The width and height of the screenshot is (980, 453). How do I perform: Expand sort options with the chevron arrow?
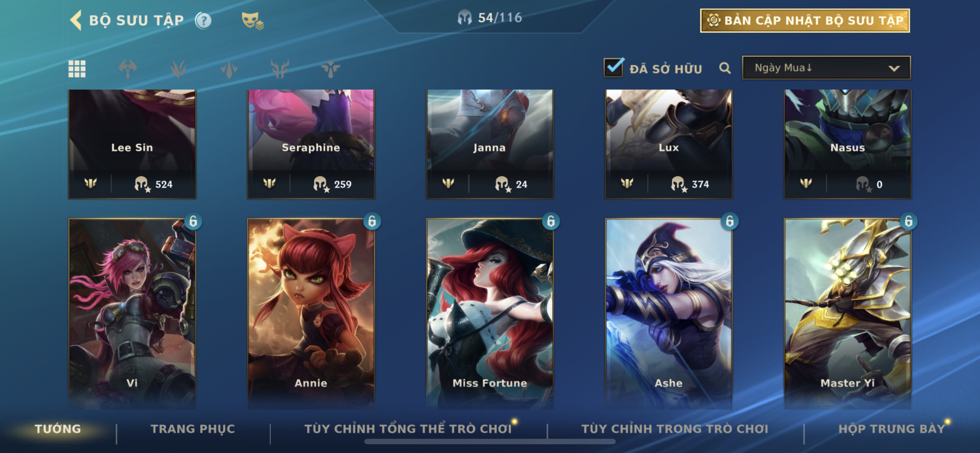coord(894,69)
